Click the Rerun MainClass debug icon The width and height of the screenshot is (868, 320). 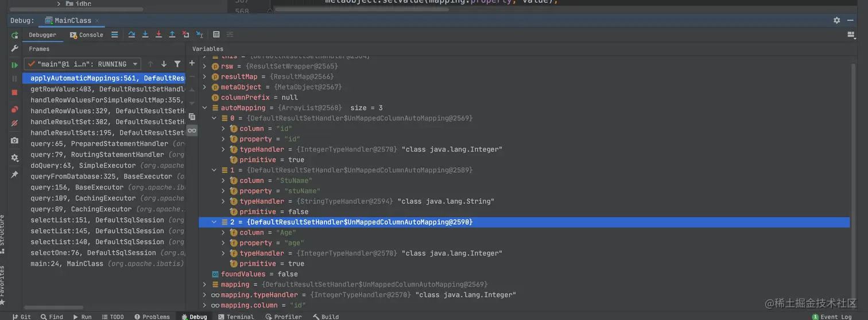click(x=15, y=35)
